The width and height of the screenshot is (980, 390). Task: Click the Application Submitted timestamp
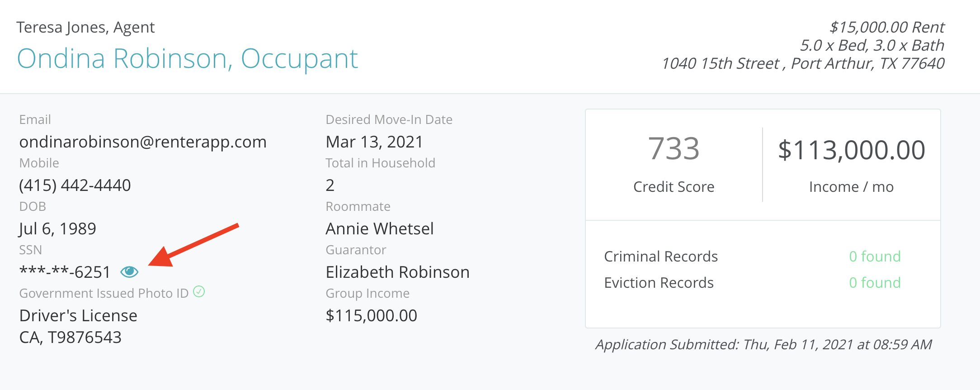click(x=763, y=345)
